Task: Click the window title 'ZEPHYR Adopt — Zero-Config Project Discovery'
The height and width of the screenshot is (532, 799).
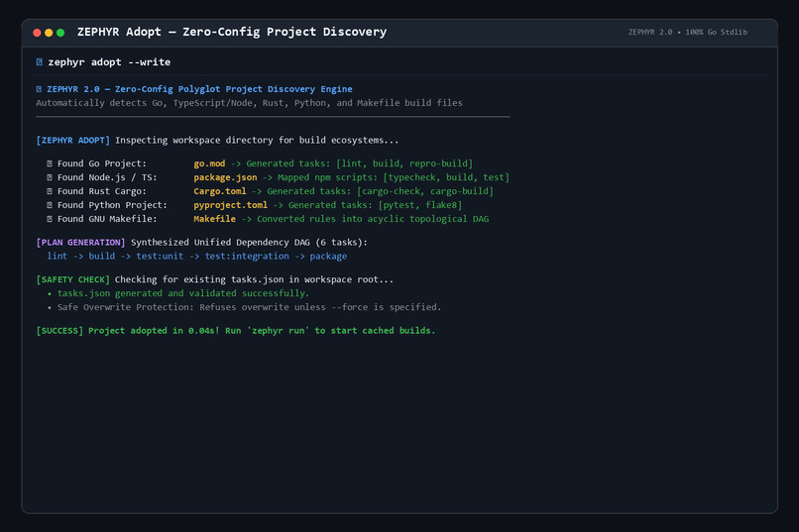Action: click(x=232, y=32)
